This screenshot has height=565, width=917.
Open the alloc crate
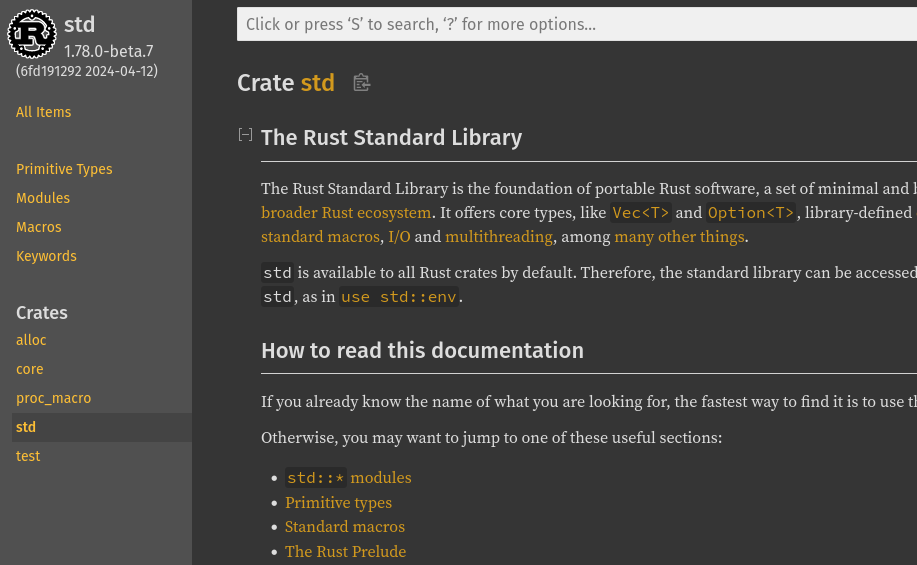click(31, 340)
